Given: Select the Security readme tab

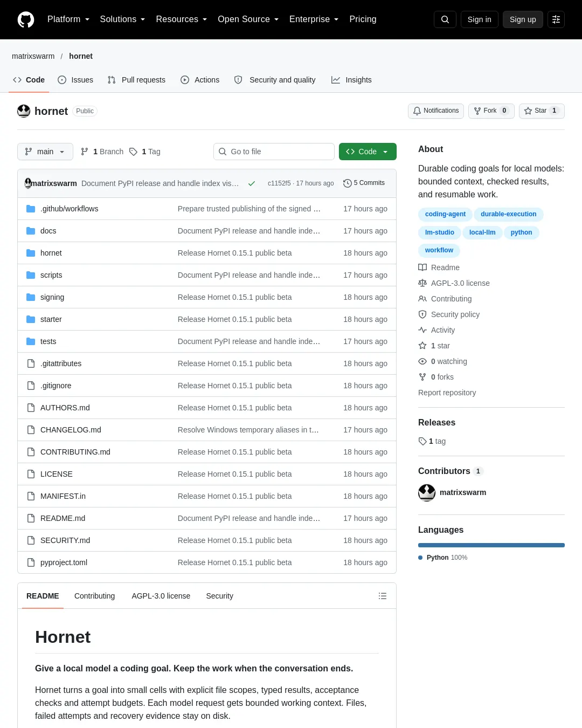Looking at the screenshot, I should 220,596.
